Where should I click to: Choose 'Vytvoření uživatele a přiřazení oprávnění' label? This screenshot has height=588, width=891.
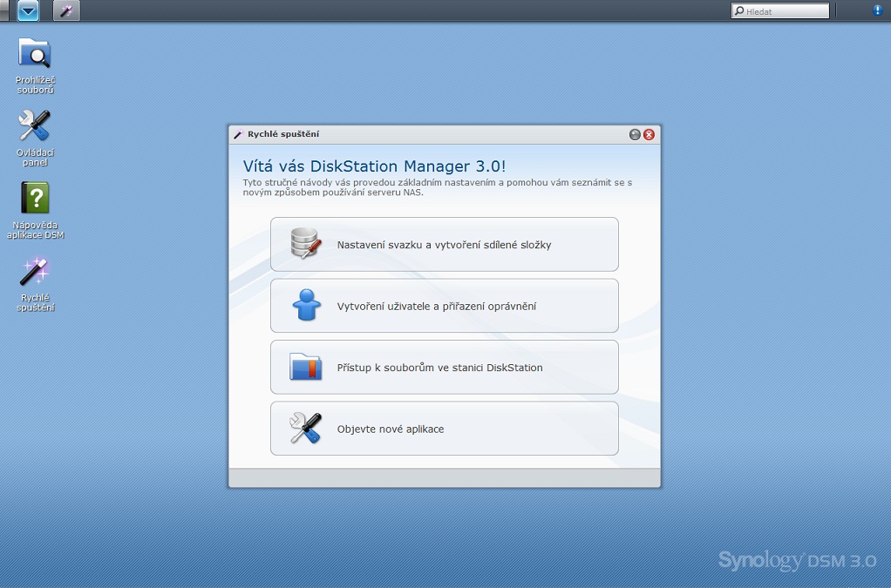click(436, 307)
